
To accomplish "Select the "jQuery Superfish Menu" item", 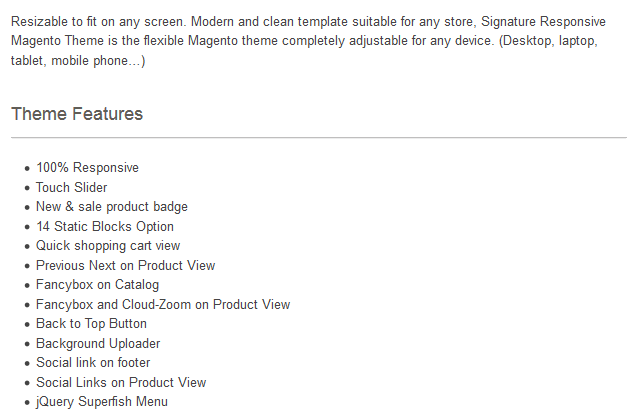I will point(102,402).
